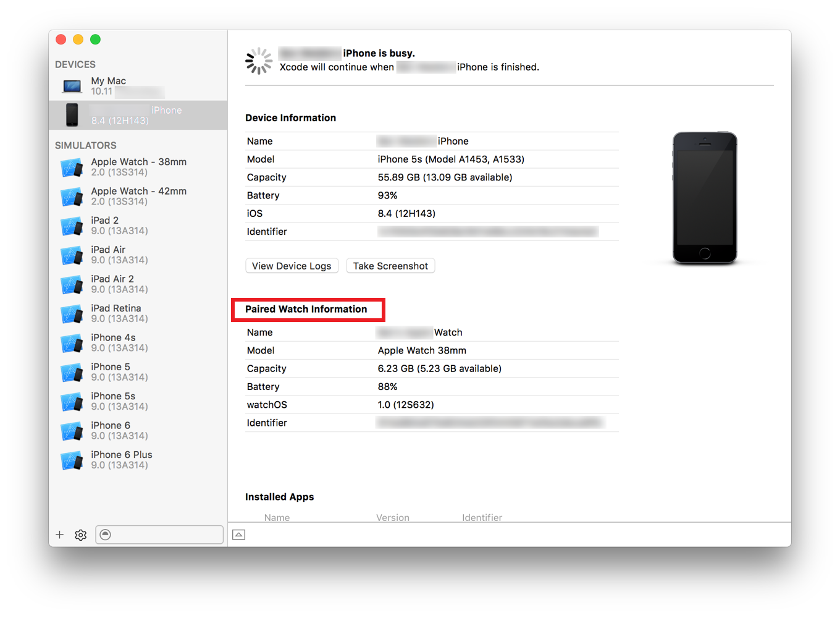Click the iOS version 8.4 (12H143) value
Screen dimensions: 840x618
pyautogui.click(x=406, y=213)
